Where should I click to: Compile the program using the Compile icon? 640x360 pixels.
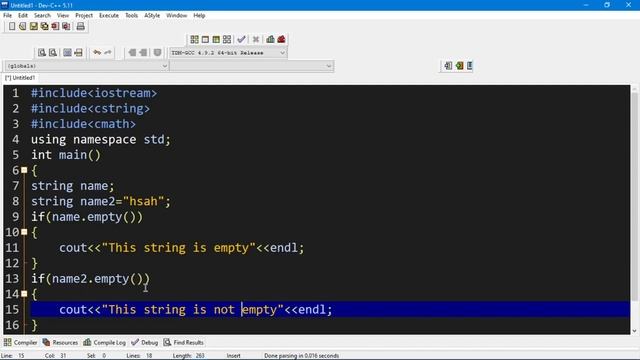194,39
